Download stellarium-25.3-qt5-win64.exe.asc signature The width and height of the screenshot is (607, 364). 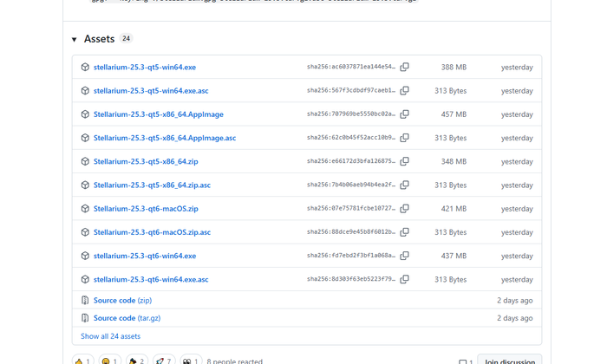pos(151,90)
